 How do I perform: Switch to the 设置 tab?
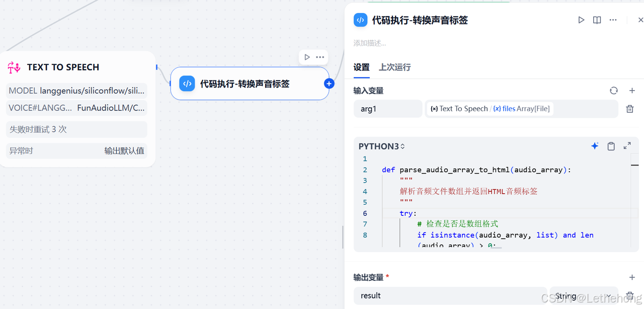coord(361,67)
